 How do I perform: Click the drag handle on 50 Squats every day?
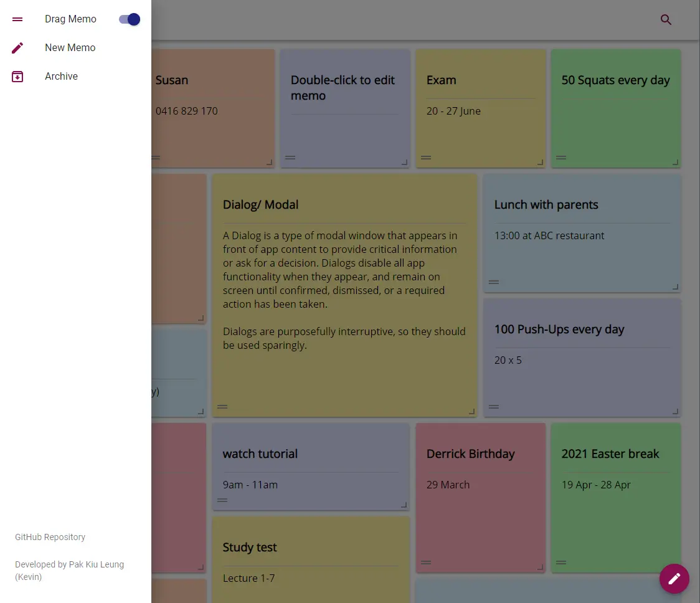click(561, 158)
